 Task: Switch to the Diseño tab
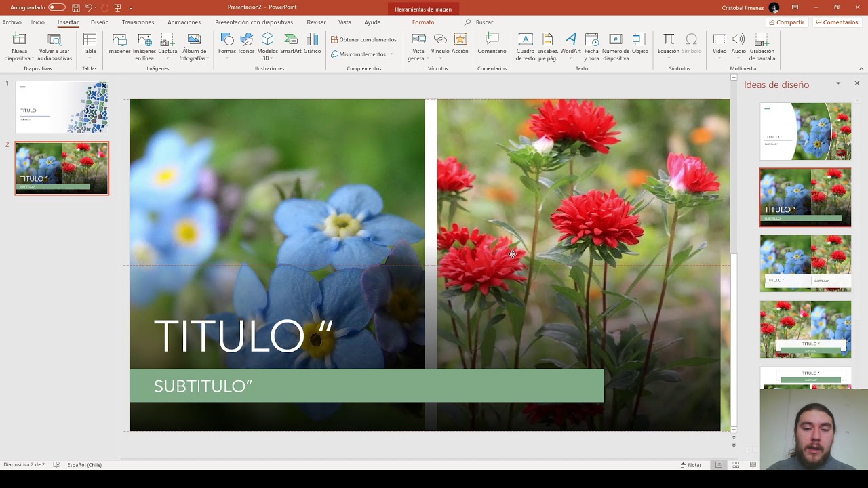[x=100, y=22]
